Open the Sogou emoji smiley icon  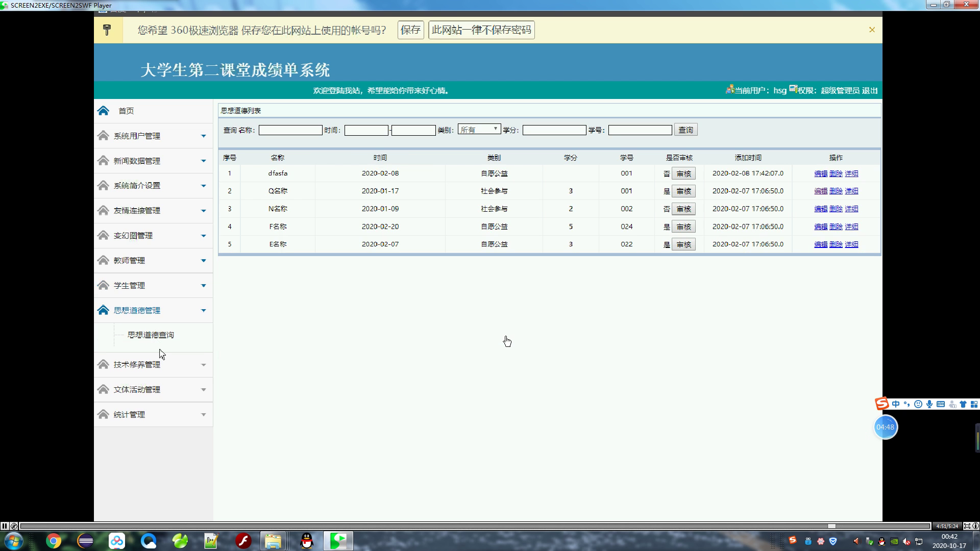(x=918, y=404)
